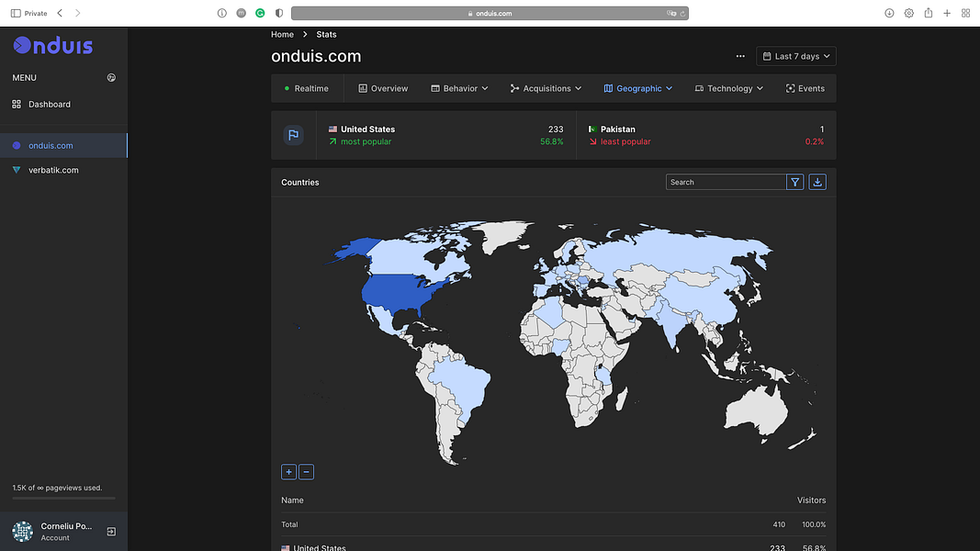This screenshot has width=980, height=551.
Task: Zoom out on the map with the minus icon
Action: (306, 471)
